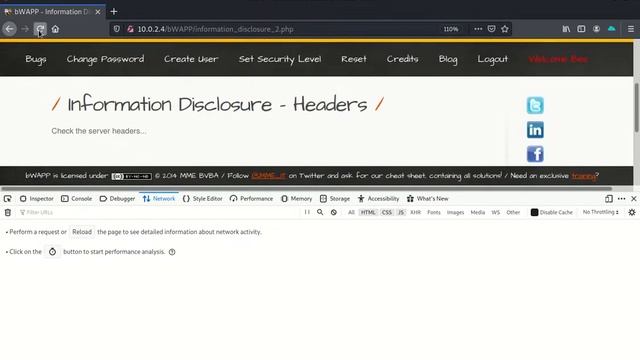Open a new browser tab
The image size is (640, 360).
tap(114, 11)
